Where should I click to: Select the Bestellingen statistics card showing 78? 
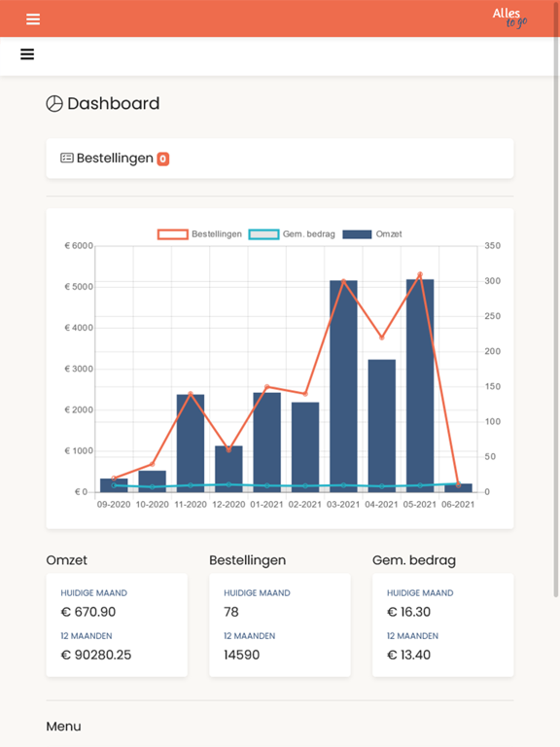point(280,625)
